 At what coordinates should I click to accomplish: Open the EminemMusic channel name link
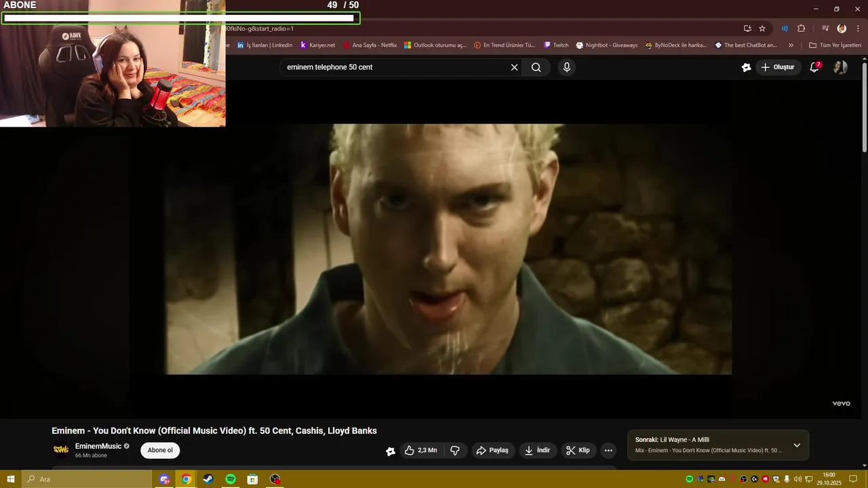[x=98, y=446]
